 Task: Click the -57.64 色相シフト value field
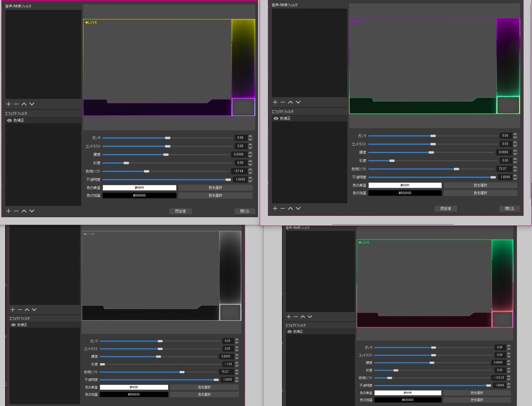click(x=239, y=171)
